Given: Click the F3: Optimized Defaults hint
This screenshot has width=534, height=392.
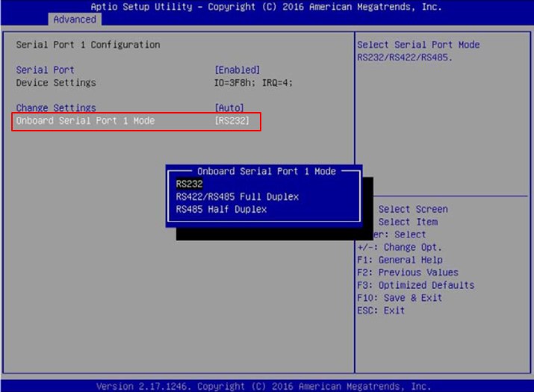Looking at the screenshot, I should point(416,285).
